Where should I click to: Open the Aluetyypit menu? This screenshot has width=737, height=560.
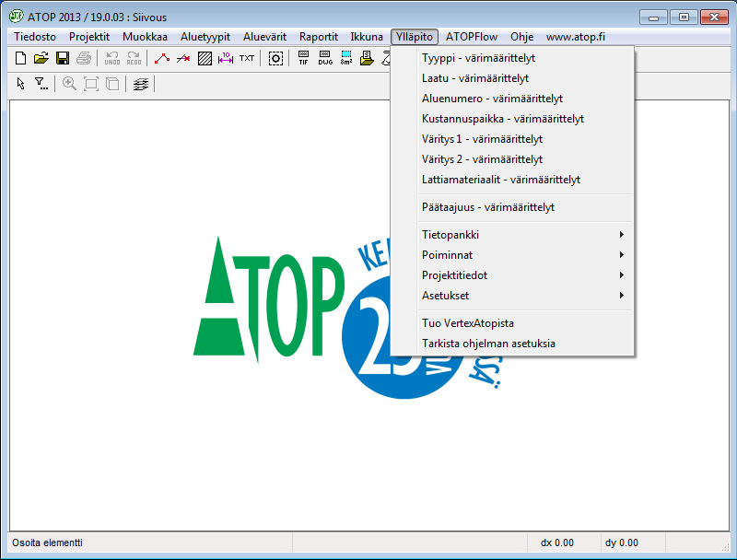[x=205, y=37]
